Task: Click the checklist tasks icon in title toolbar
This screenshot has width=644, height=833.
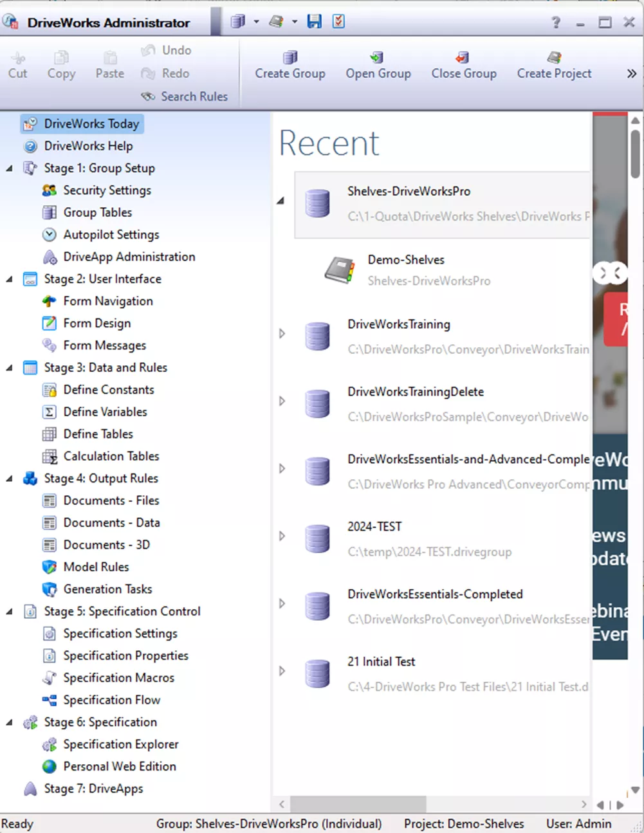Action: point(338,21)
